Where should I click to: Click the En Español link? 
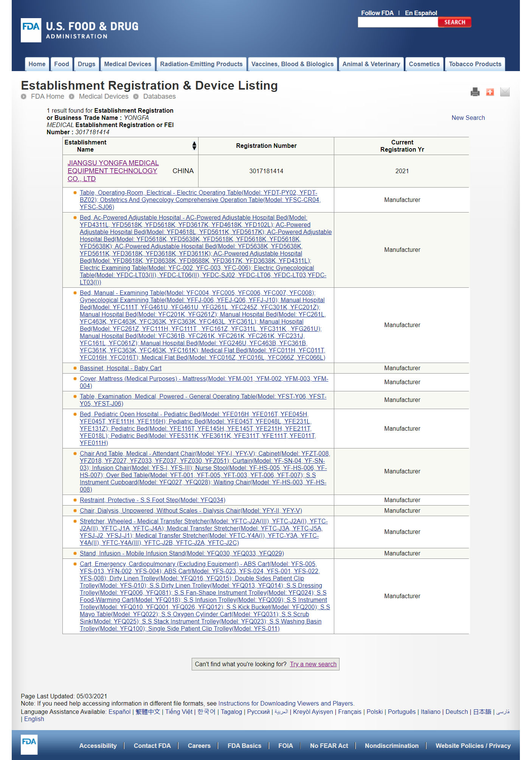point(421,13)
